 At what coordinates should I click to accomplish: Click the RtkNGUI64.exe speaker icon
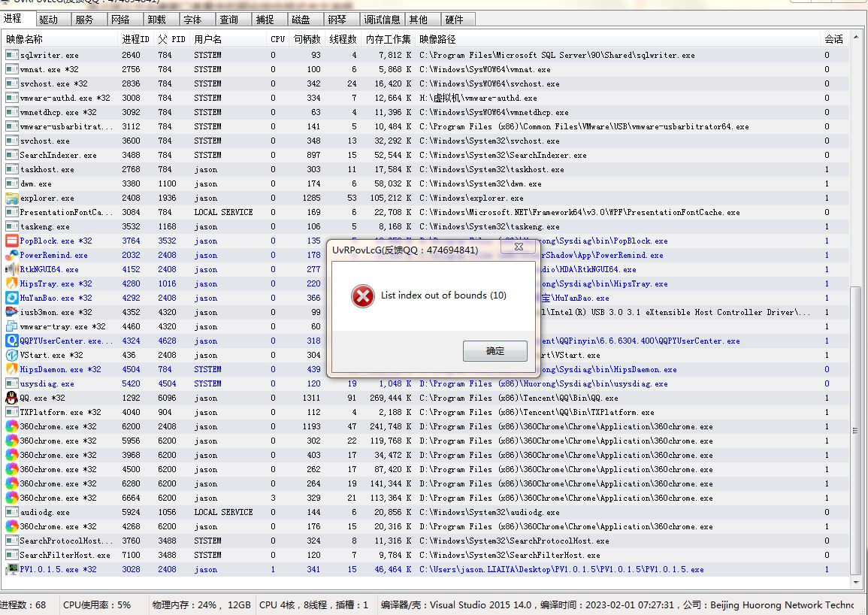[11, 269]
